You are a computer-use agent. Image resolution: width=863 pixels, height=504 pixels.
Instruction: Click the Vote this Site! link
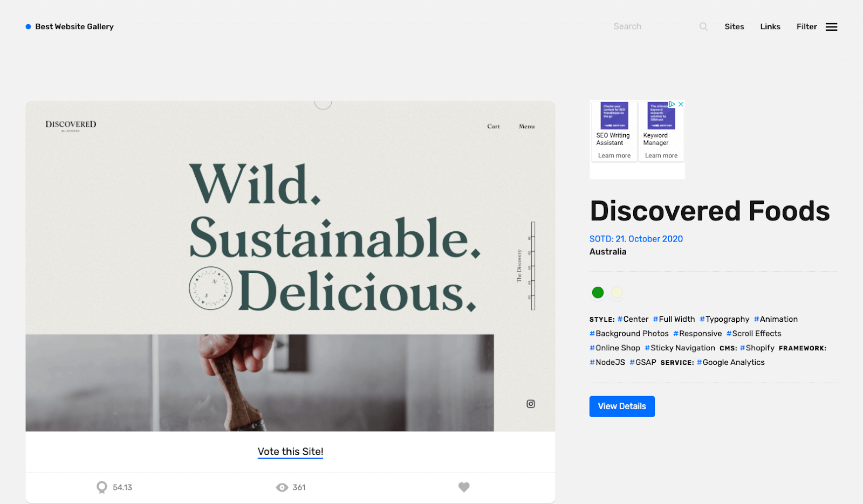(290, 452)
